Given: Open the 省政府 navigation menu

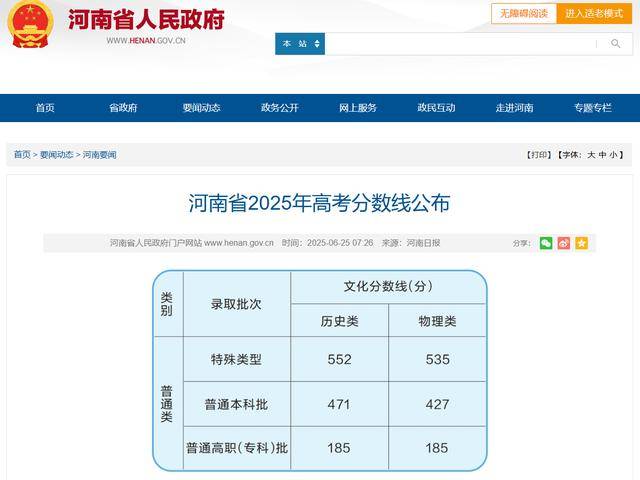Looking at the screenshot, I should pos(123,108).
